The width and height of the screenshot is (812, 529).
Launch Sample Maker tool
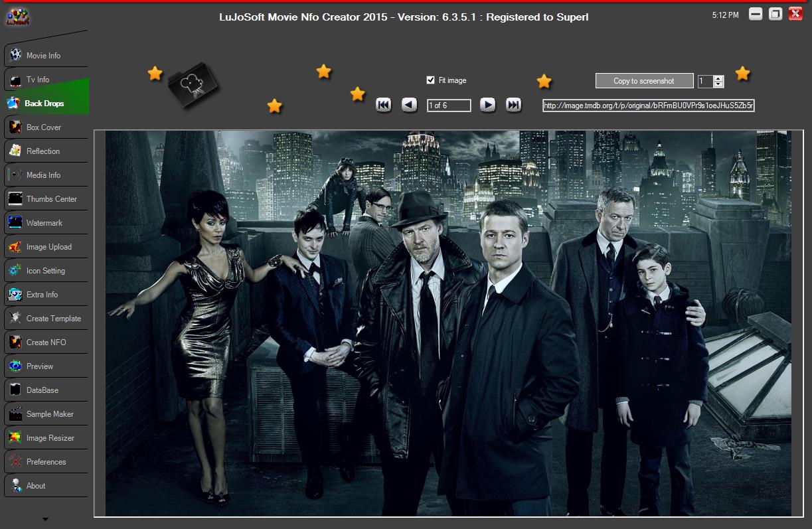(x=46, y=414)
